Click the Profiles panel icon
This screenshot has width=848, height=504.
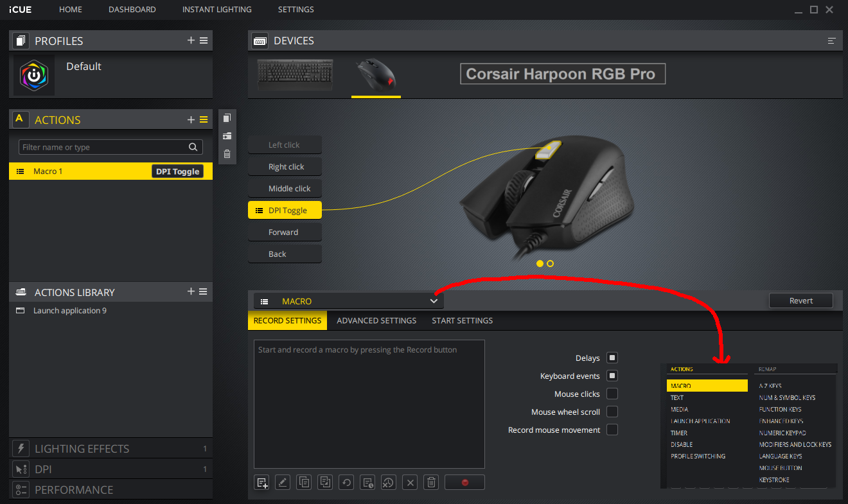(21, 40)
